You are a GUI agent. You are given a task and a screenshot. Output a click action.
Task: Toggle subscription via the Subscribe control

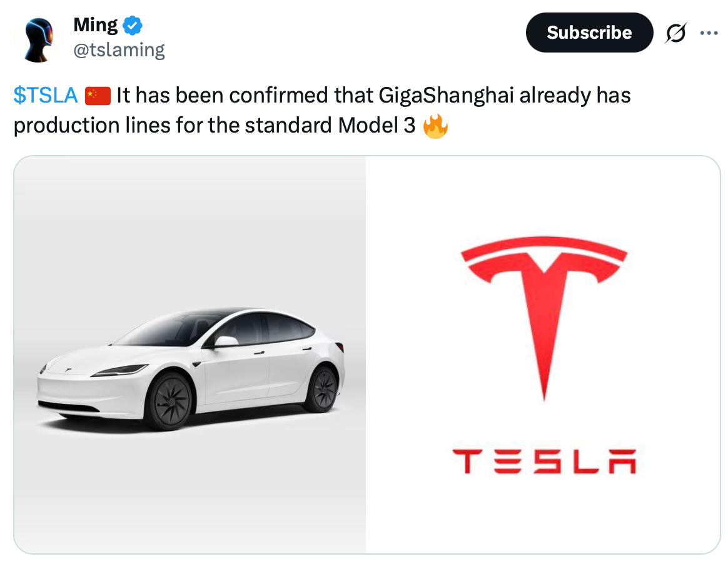tap(589, 32)
